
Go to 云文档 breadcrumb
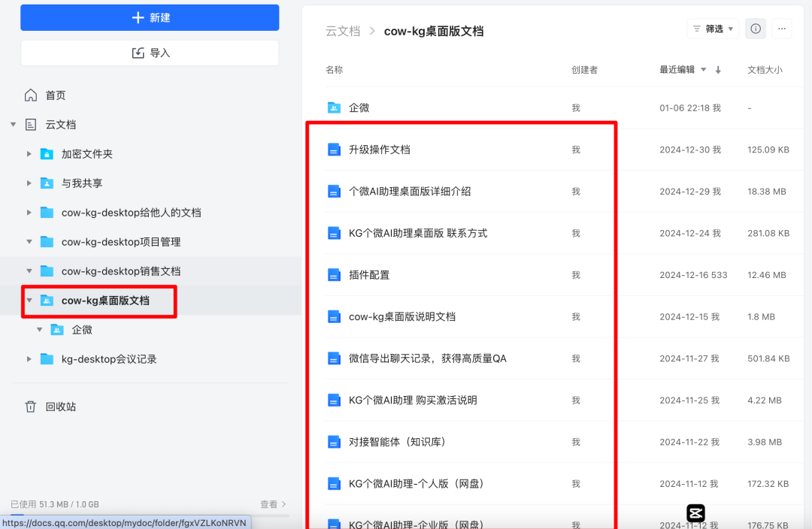point(342,31)
